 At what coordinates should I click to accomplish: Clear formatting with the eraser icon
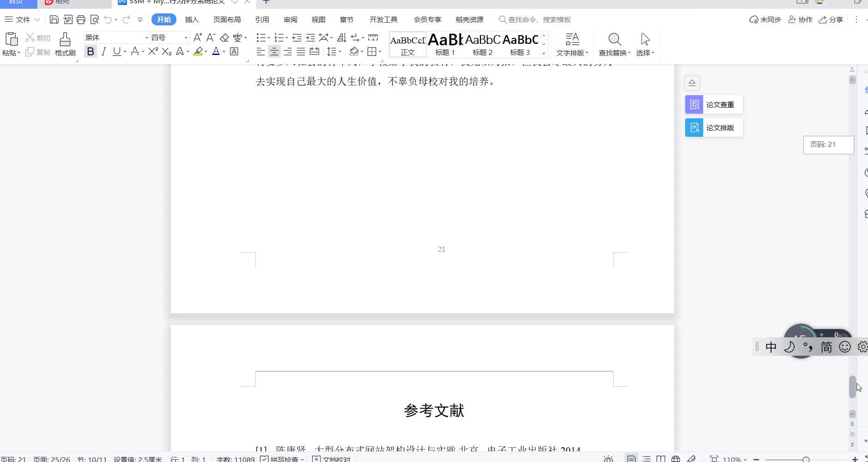(224, 37)
